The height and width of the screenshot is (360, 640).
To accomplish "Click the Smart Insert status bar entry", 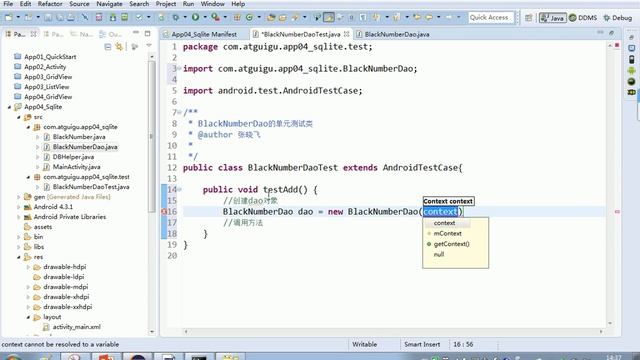I will tap(422, 344).
